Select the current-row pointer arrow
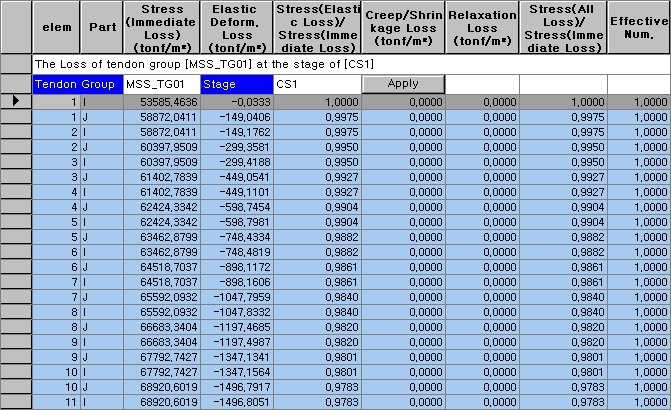The height and width of the screenshot is (410, 671). (x=16, y=101)
